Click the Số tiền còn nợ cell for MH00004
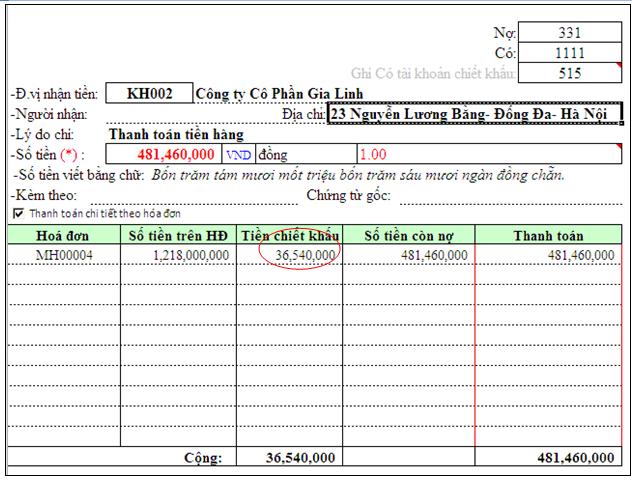632x481 pixels. [409, 256]
